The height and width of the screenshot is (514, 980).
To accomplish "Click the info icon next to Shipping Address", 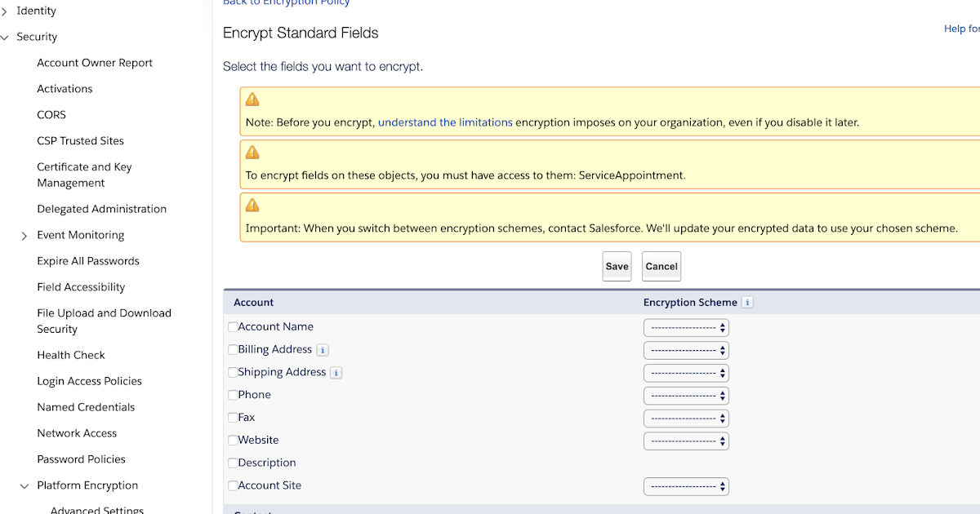I will 336,372.
